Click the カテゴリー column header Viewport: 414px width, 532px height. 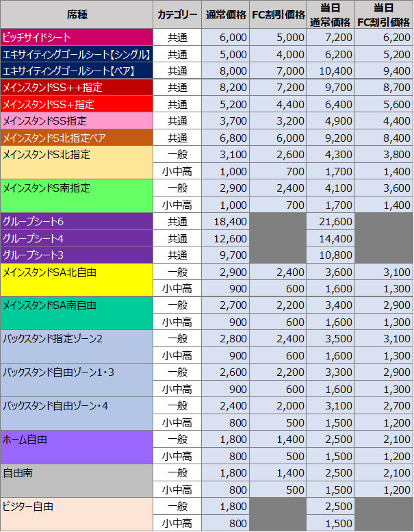coord(177,14)
